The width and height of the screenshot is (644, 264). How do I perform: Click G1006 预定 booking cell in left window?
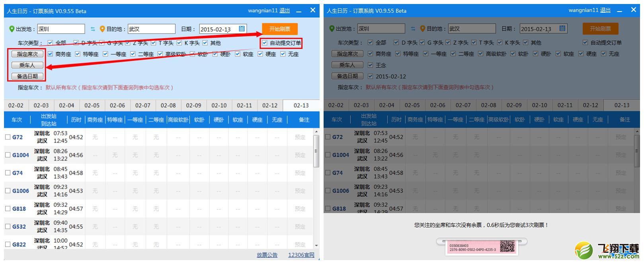point(300,191)
